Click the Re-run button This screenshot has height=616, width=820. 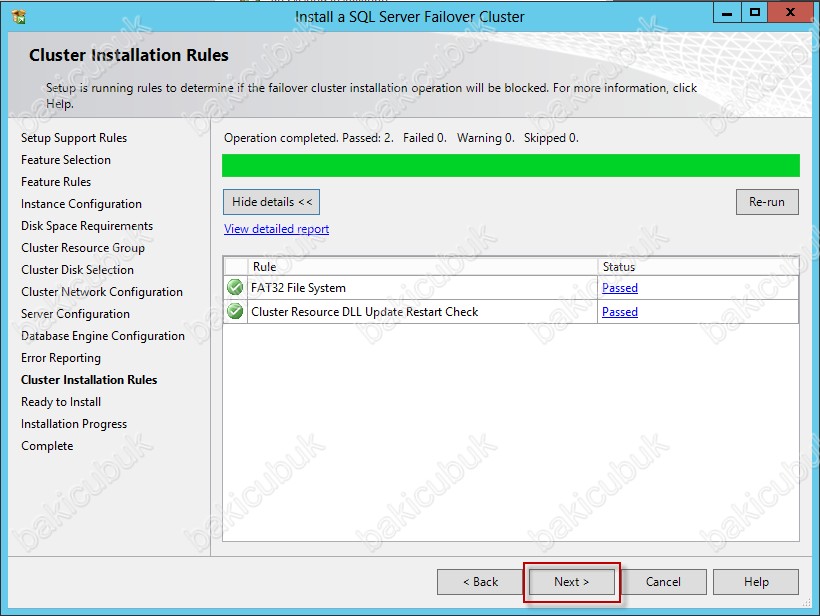click(767, 202)
